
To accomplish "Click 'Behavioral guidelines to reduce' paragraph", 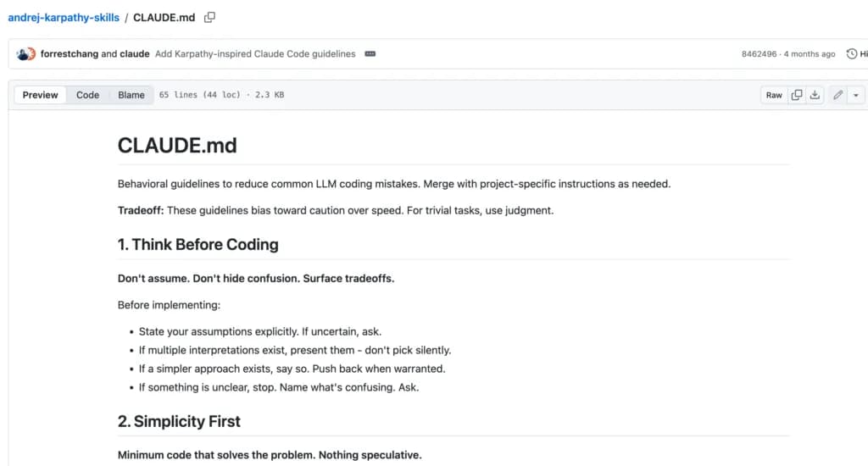I will 394,184.
